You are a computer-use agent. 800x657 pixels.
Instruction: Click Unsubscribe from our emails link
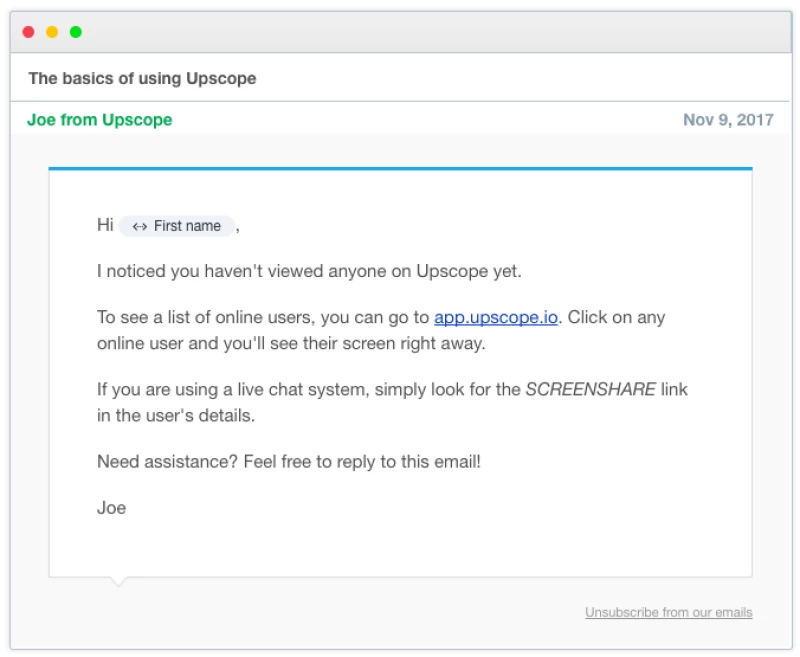click(x=668, y=612)
